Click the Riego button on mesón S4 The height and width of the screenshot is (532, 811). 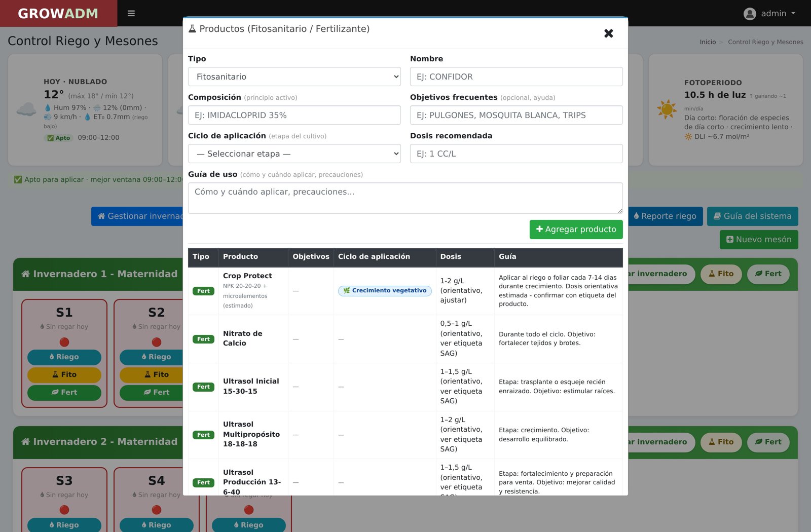[157, 525]
